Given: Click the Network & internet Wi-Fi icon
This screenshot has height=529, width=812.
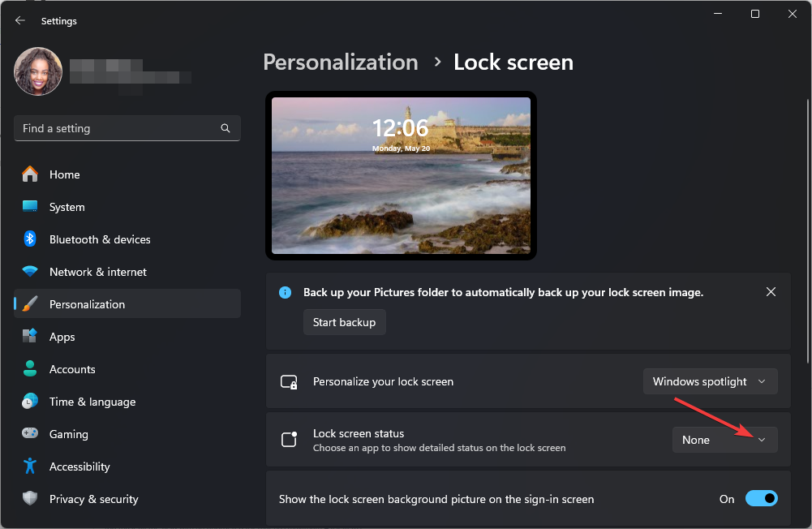Looking at the screenshot, I should [x=30, y=272].
